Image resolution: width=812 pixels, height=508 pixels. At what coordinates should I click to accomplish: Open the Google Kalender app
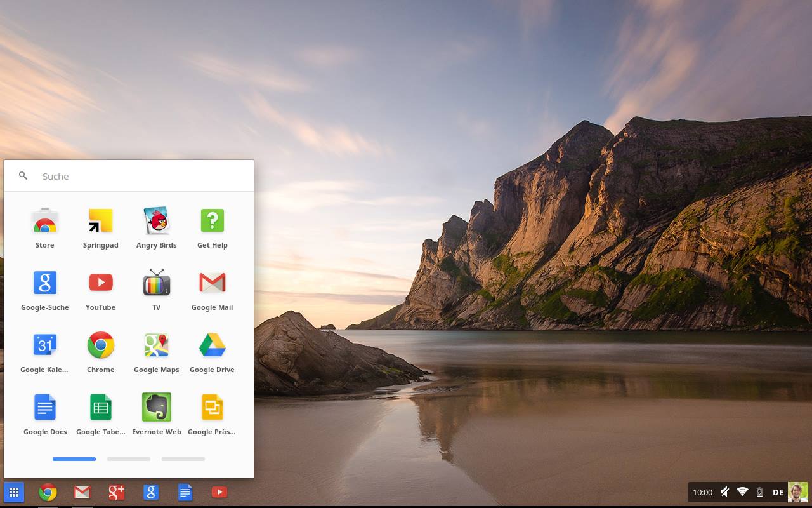[44, 345]
